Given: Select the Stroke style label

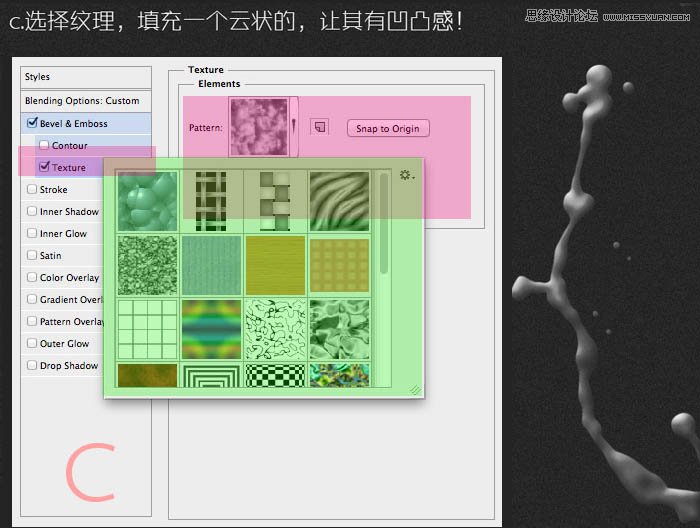Looking at the screenshot, I should point(54,190).
